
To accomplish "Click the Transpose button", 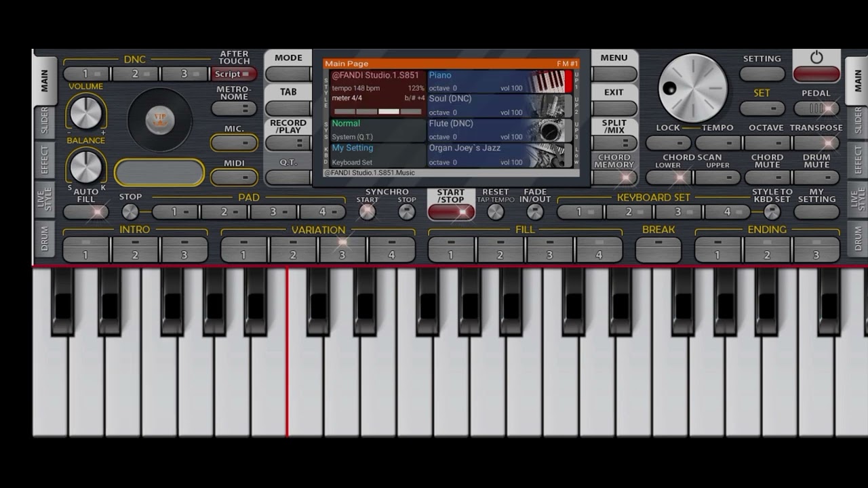I will click(816, 143).
